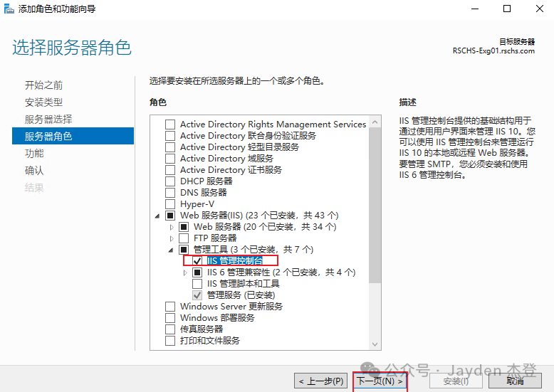Go to the 开始之前 wizard step
This screenshot has width=554, height=392.
(x=43, y=85)
